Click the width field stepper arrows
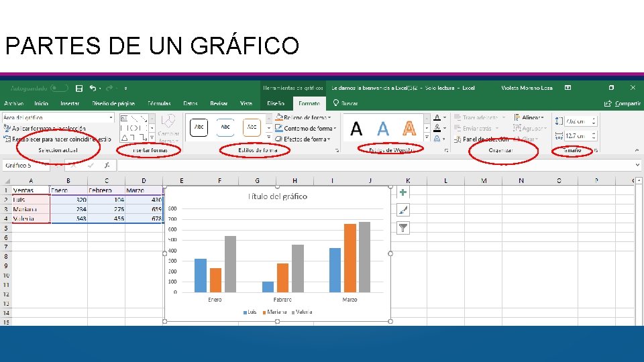644x362 pixels. coord(594,136)
